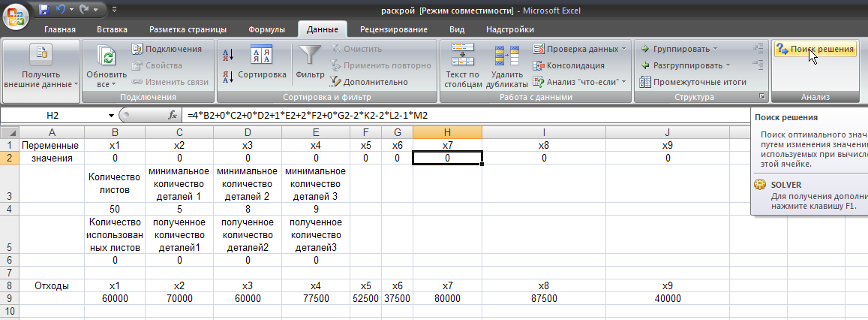Expand Анализ "что-если" menu

(x=580, y=82)
